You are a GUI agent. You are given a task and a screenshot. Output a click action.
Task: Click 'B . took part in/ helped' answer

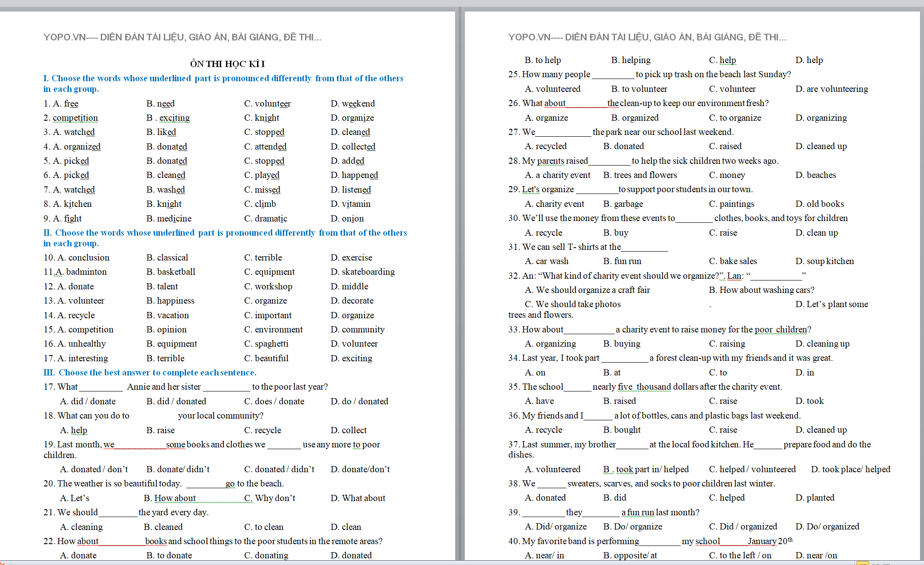click(646, 469)
